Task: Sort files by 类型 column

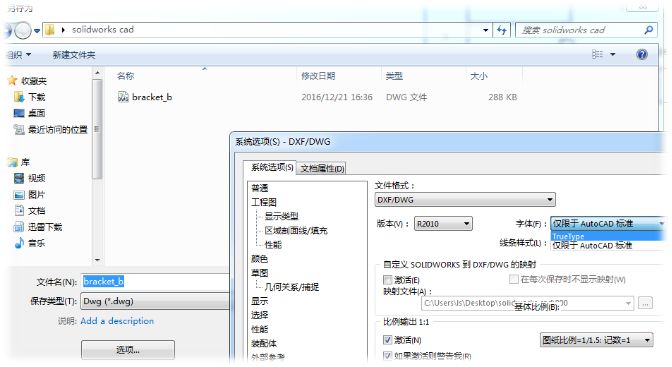Action: pyautogui.click(x=394, y=76)
